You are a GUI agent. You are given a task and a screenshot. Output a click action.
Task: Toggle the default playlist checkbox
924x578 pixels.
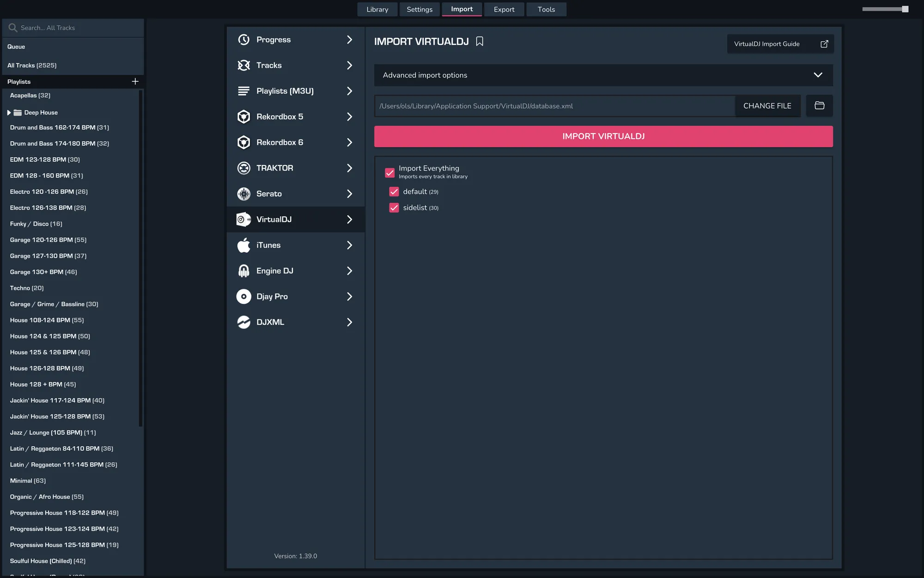click(394, 191)
